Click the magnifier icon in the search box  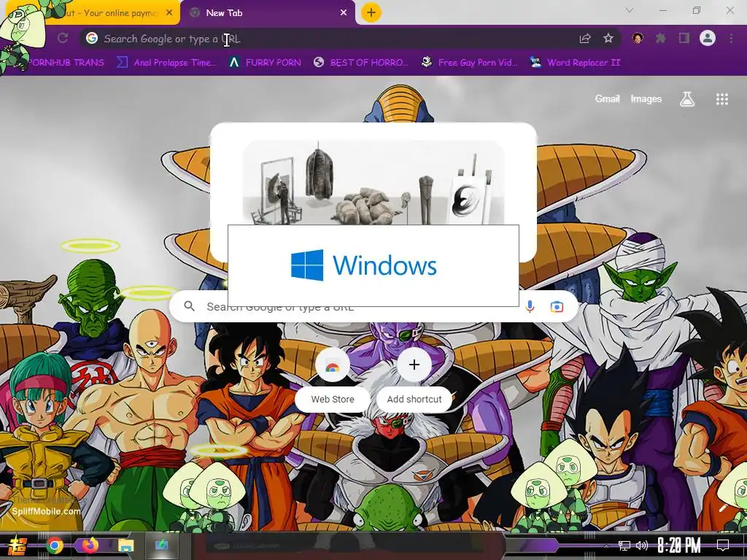coord(190,306)
